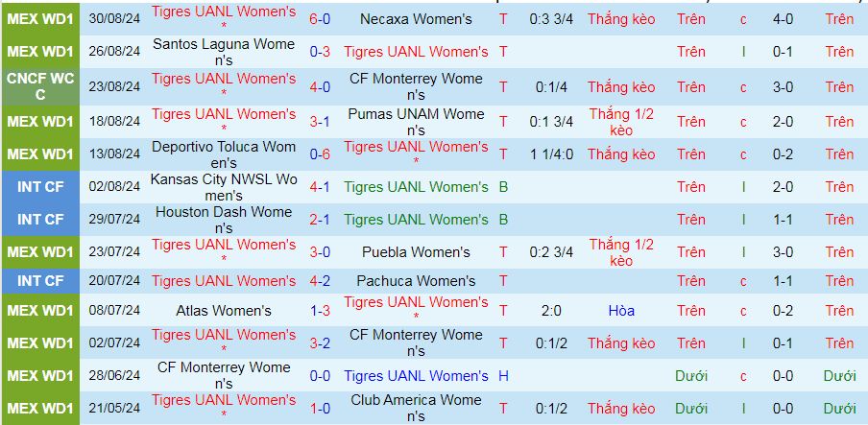Select the Hòa result in Atlas row

coord(621,311)
